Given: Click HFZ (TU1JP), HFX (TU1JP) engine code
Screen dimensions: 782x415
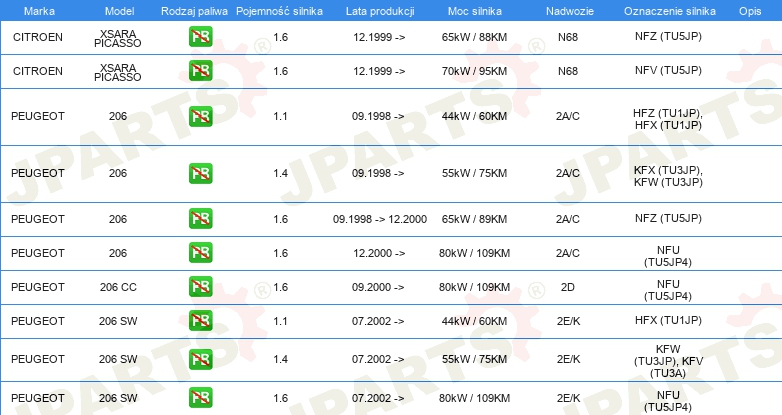Looking at the screenshot, I should pyautogui.click(x=668, y=119).
